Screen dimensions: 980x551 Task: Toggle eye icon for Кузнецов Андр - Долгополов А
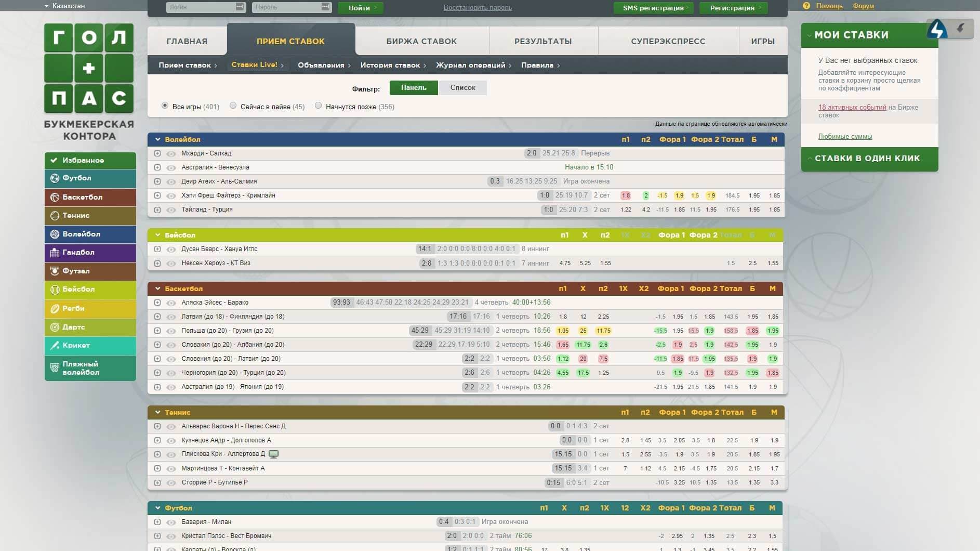click(x=171, y=441)
